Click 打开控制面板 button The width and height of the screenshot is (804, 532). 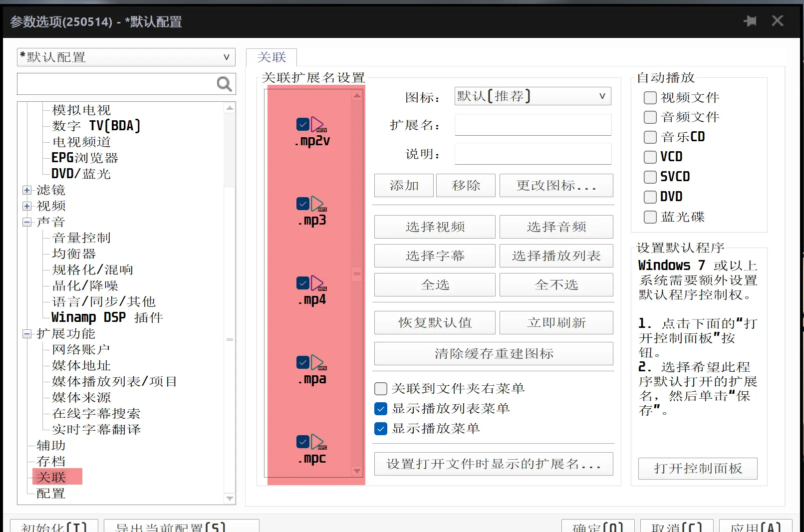[698, 469]
